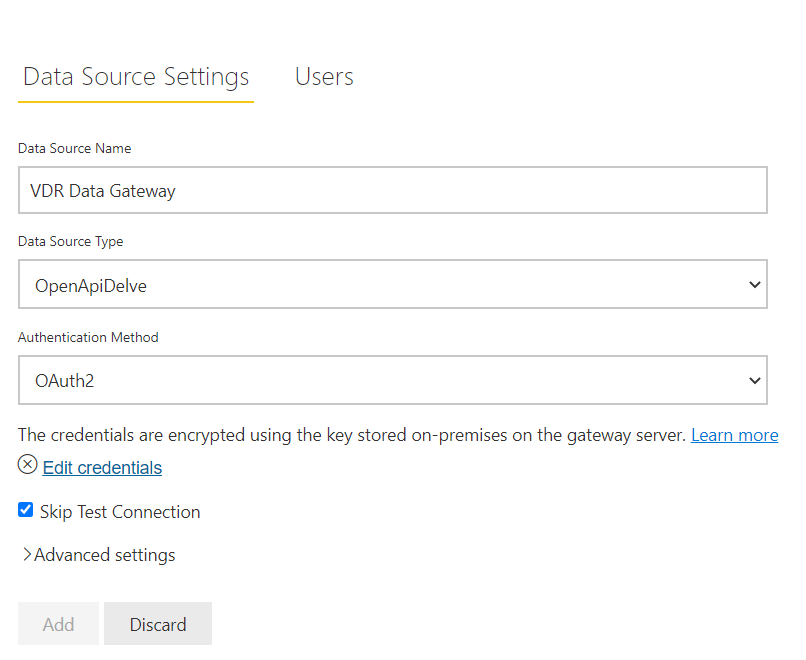Viewport: 806px width, 660px height.
Task: Toggle via the Skip Test Connection label
Action: click(120, 512)
